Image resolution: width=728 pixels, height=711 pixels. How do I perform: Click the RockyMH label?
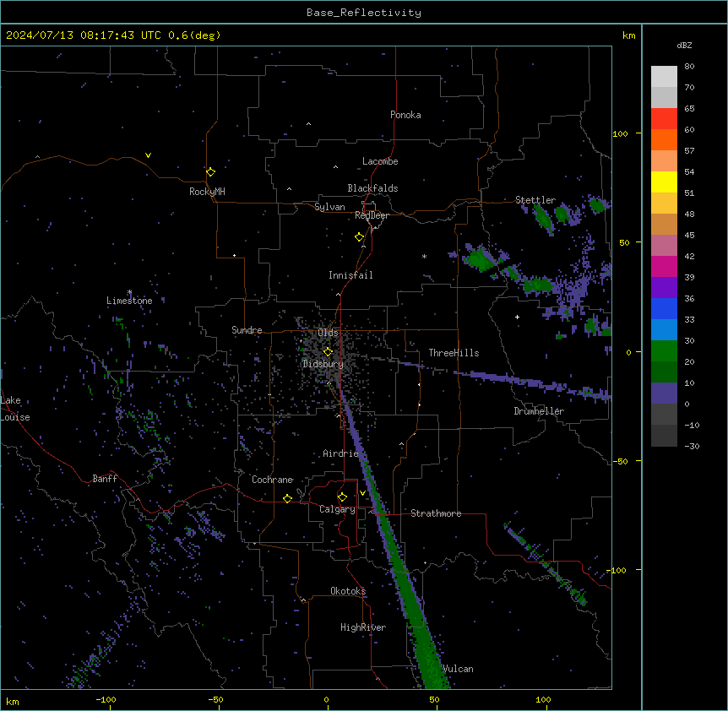pos(207,192)
